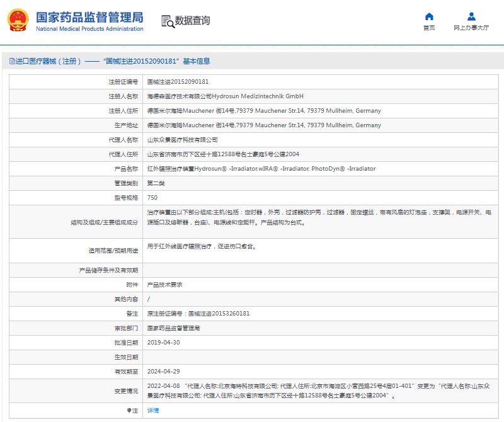Screen dimensions: 504x422
Task: Click the 2022-04-08 change record text
Action: coord(319,391)
